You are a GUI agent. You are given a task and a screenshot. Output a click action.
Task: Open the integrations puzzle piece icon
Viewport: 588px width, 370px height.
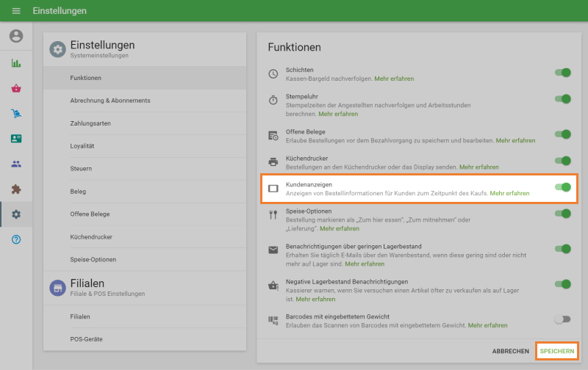(x=16, y=189)
